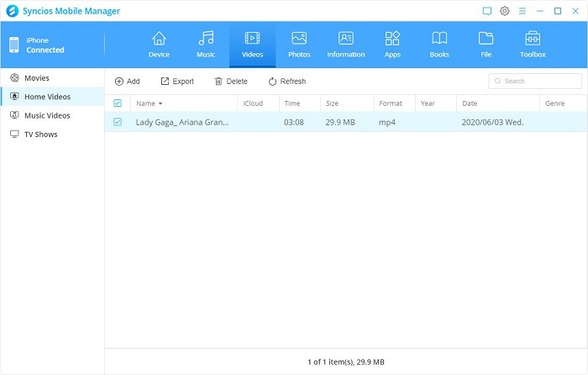Click the Add button
The width and height of the screenshot is (588, 375).
[x=127, y=82]
